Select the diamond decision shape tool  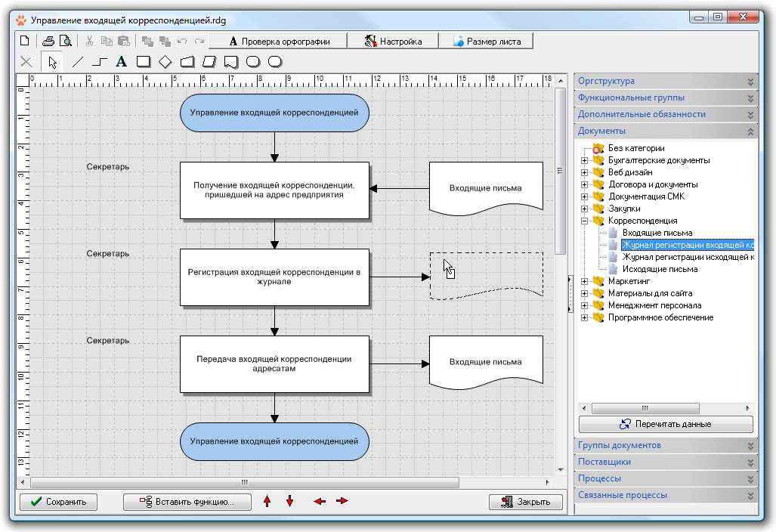tap(165, 62)
